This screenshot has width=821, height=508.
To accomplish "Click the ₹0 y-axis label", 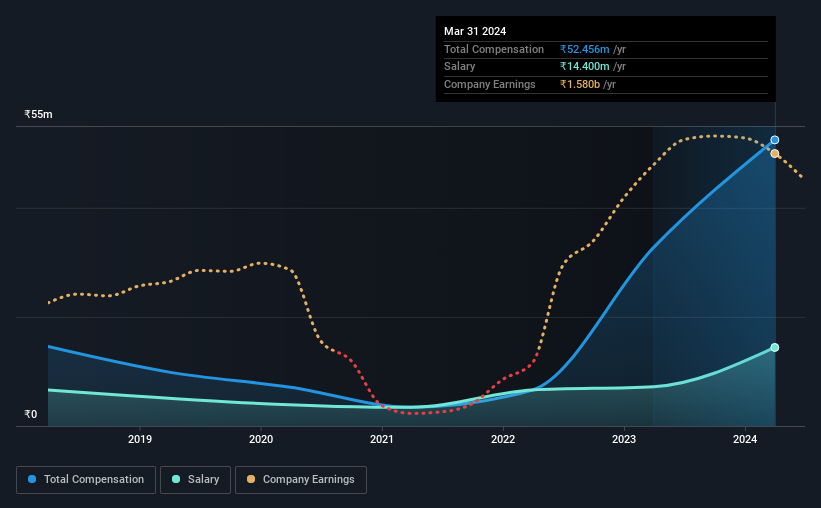I will click(x=31, y=414).
